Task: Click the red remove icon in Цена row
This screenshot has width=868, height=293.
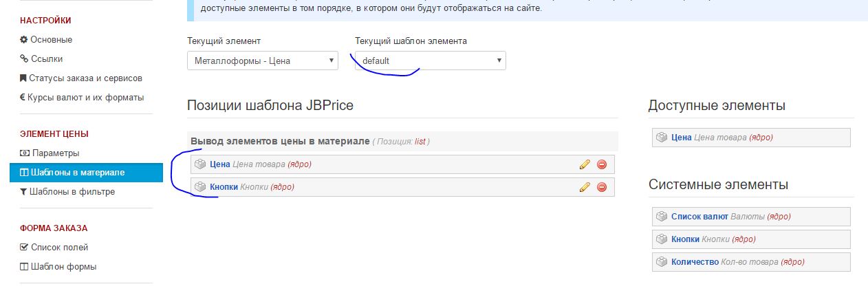Action: pyautogui.click(x=602, y=164)
